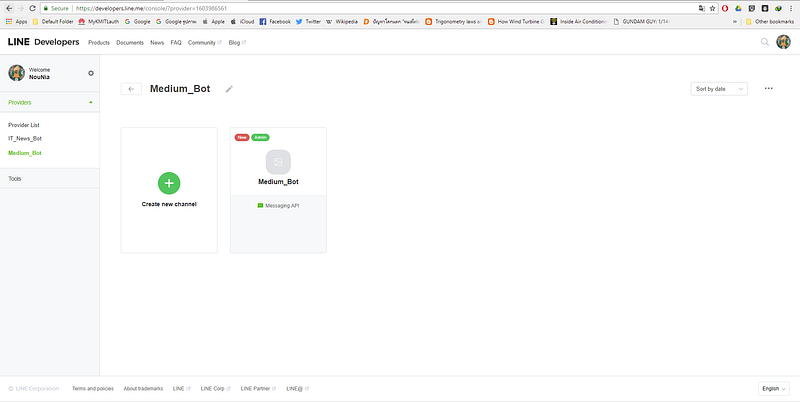Click the translate icon in the address bar
The height and width of the screenshot is (402, 800).
tap(702, 8)
